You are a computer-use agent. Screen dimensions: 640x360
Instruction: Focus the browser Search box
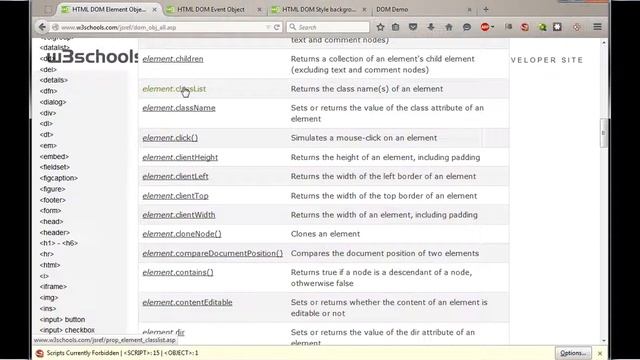pyautogui.click(x=328, y=27)
